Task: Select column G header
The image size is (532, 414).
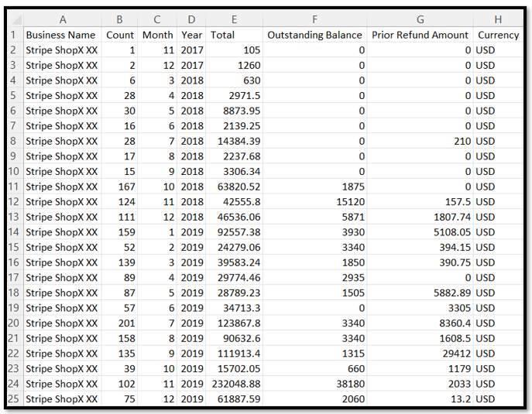Action: 420,19
